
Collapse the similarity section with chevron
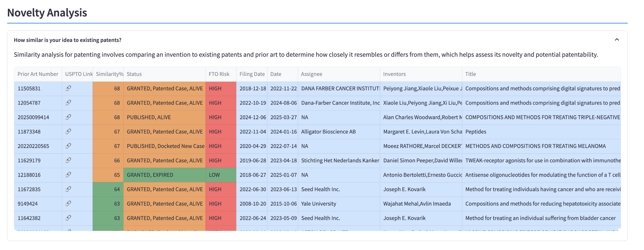pyautogui.click(x=617, y=40)
